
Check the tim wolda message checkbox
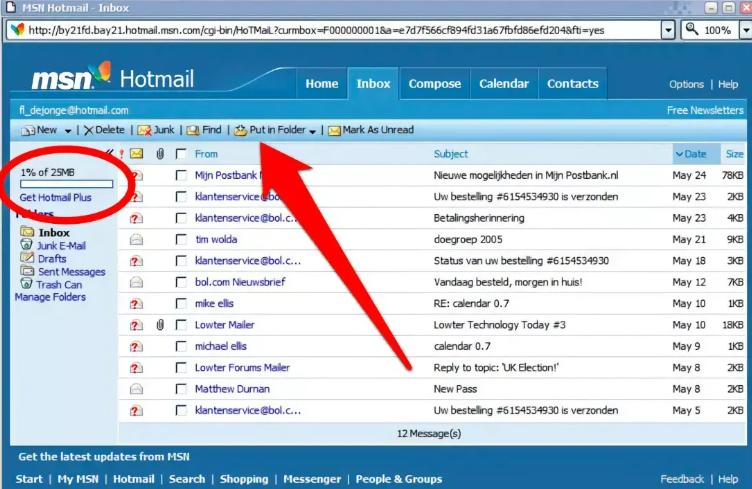click(181, 239)
